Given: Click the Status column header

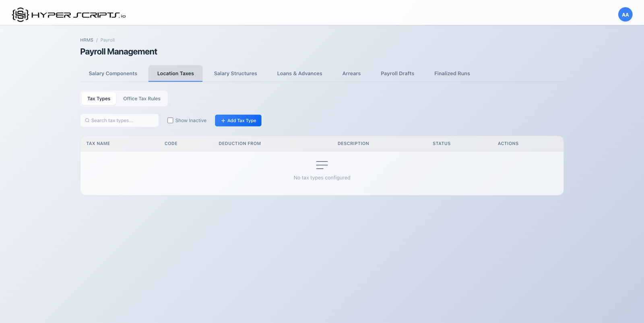Looking at the screenshot, I should click(442, 143).
